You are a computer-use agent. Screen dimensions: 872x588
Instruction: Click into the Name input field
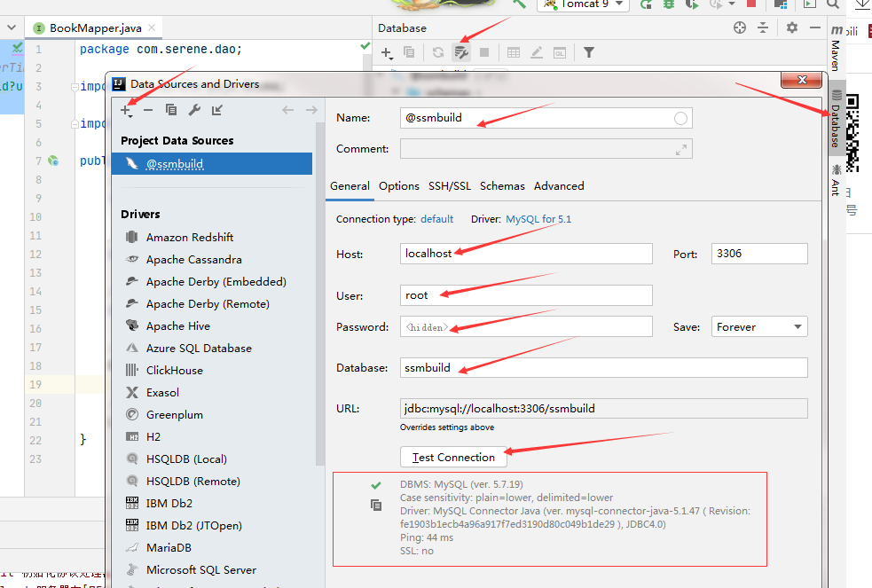[x=546, y=118]
